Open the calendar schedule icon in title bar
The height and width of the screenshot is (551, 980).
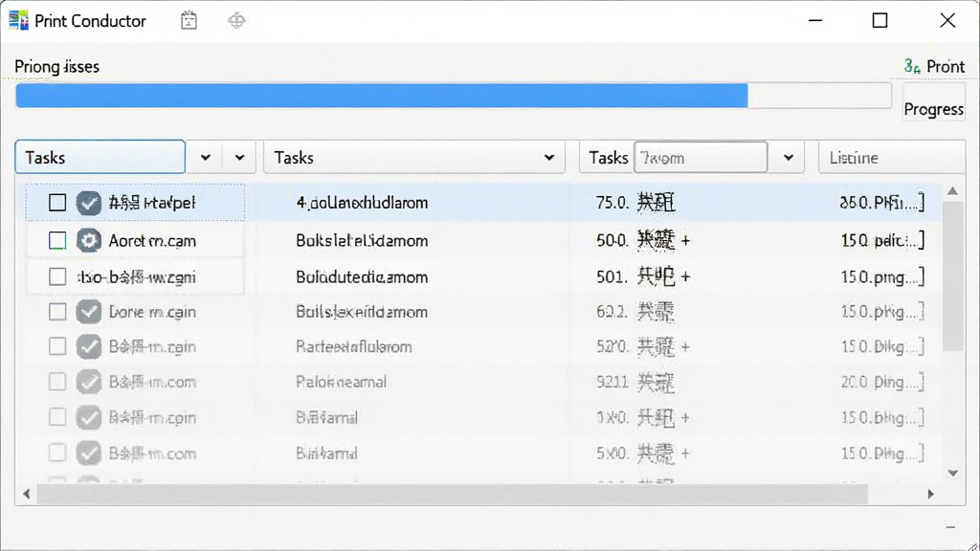[x=189, y=21]
